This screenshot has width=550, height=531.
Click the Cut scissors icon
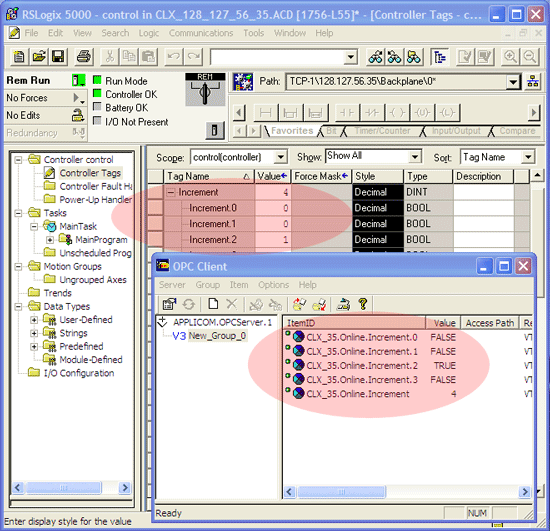pos(109,57)
